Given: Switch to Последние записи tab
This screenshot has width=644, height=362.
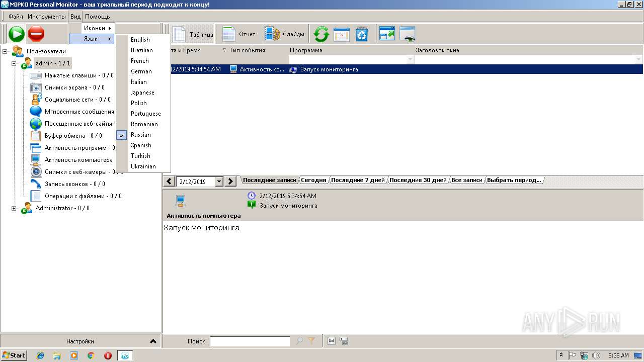Looking at the screenshot, I should pyautogui.click(x=270, y=180).
